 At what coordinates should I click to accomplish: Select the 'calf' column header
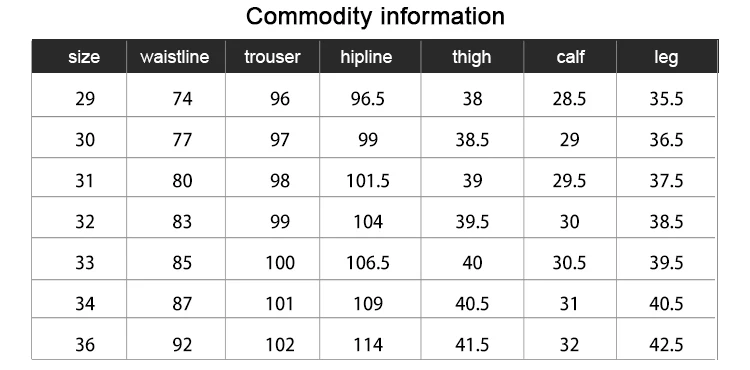pyautogui.click(x=570, y=57)
